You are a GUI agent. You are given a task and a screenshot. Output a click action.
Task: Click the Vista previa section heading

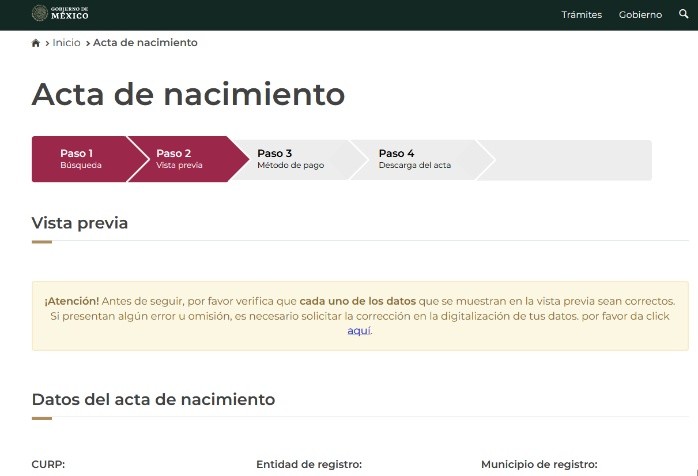[80, 223]
